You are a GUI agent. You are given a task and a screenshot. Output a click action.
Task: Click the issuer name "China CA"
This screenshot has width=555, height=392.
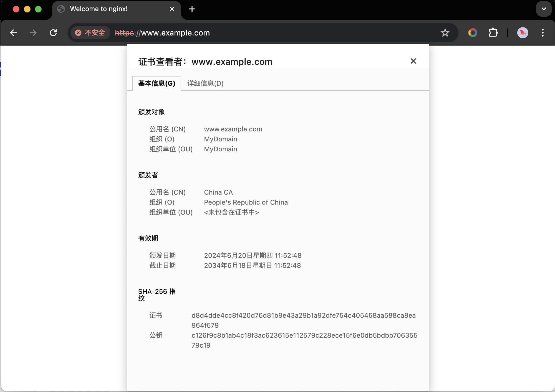click(218, 192)
